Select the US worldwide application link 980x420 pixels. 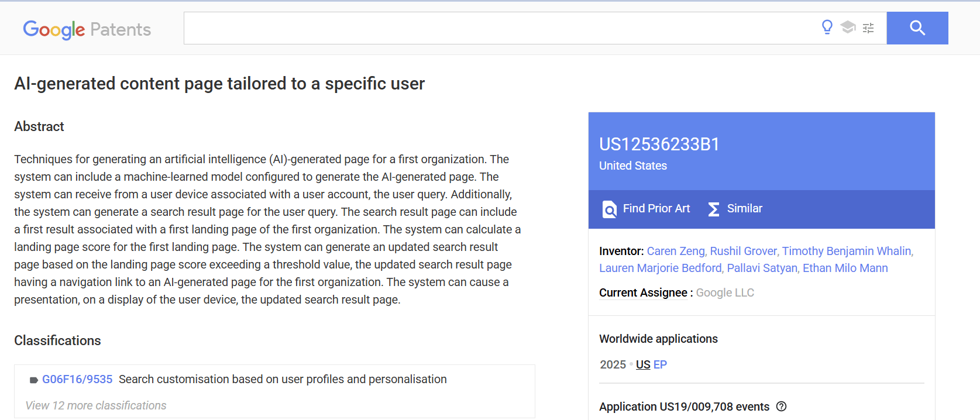(x=643, y=364)
